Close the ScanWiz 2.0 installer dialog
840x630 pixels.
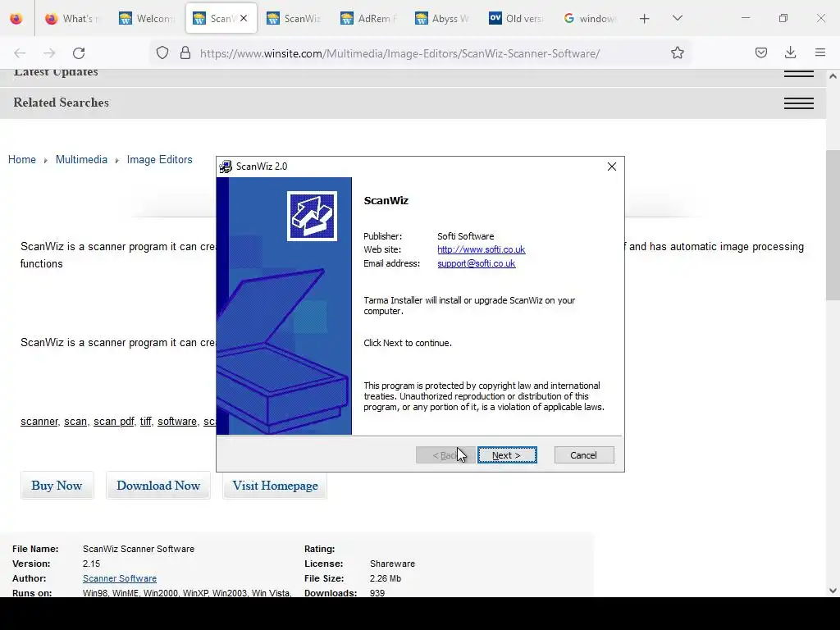coord(612,167)
